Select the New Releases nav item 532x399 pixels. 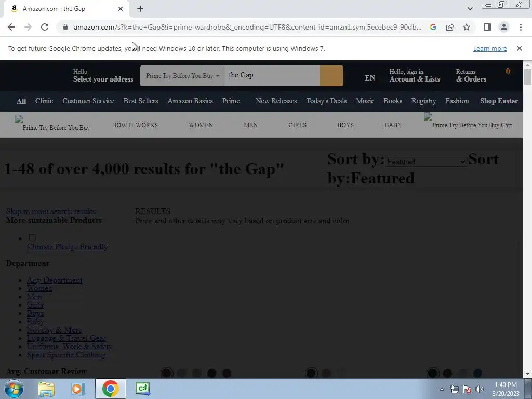pyautogui.click(x=276, y=101)
